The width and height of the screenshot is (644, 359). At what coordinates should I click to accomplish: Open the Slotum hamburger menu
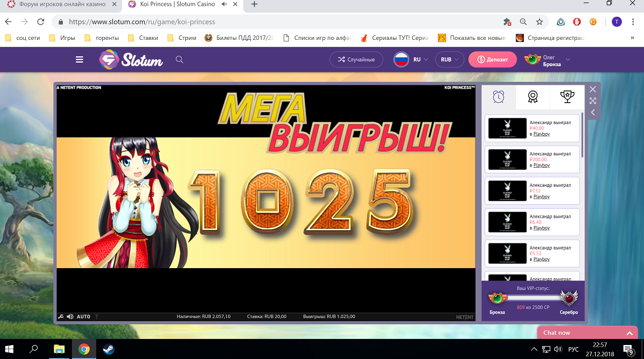coord(79,59)
